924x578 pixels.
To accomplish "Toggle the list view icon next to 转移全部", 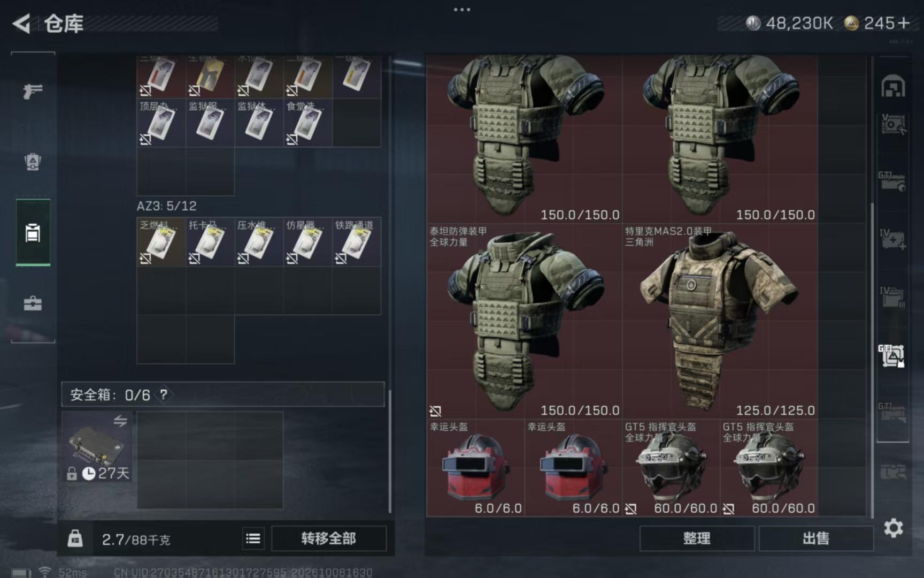I will (x=253, y=538).
